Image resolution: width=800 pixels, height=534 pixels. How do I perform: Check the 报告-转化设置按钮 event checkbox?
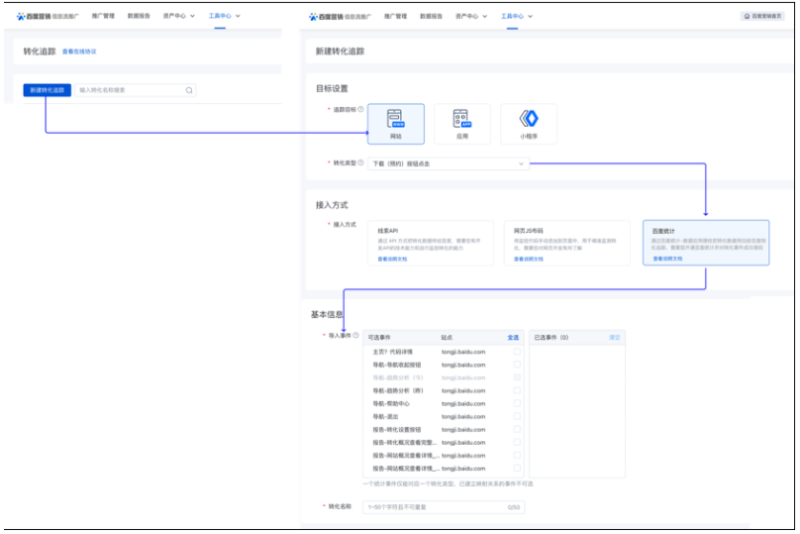click(517, 429)
